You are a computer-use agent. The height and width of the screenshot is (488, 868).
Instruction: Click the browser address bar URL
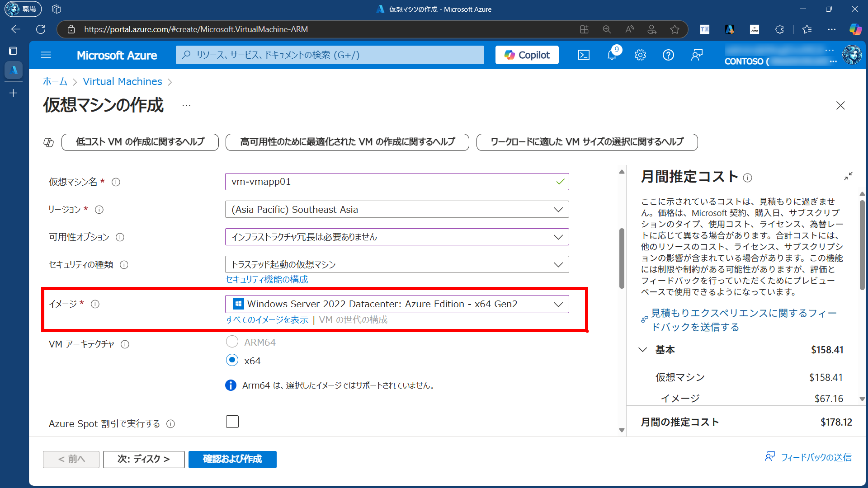pyautogui.click(x=196, y=29)
